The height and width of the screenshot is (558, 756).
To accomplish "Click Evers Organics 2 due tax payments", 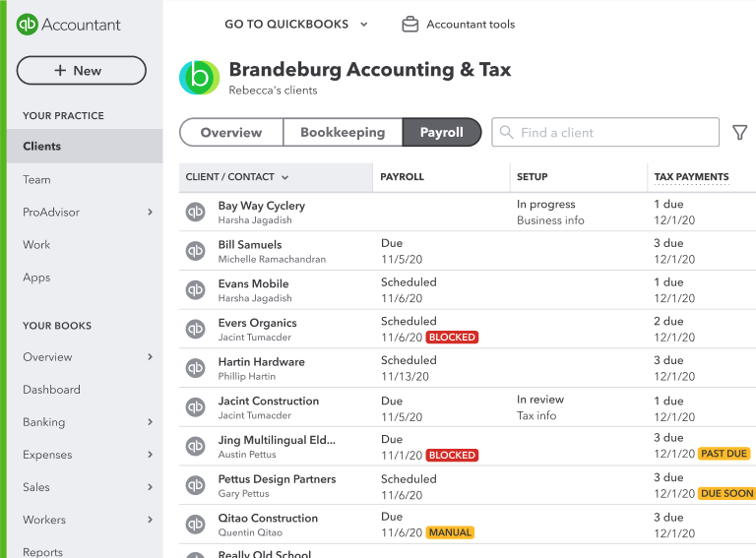I will 668,322.
